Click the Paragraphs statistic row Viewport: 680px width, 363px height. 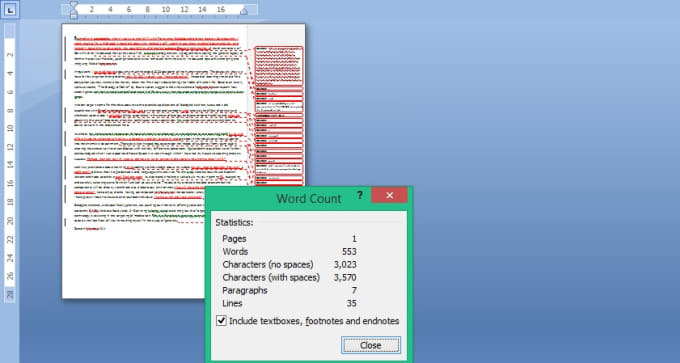[x=289, y=290]
